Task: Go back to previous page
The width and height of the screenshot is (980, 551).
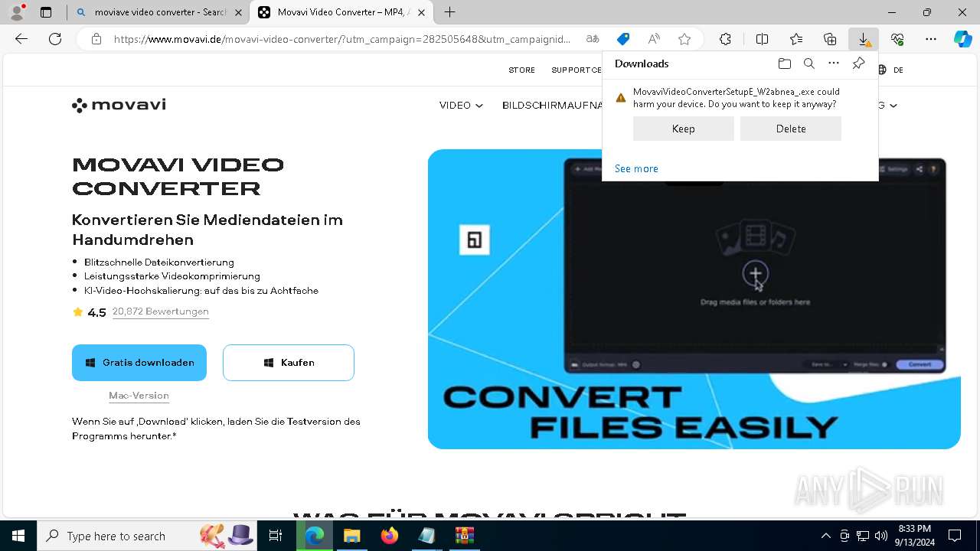Action: tap(21, 39)
